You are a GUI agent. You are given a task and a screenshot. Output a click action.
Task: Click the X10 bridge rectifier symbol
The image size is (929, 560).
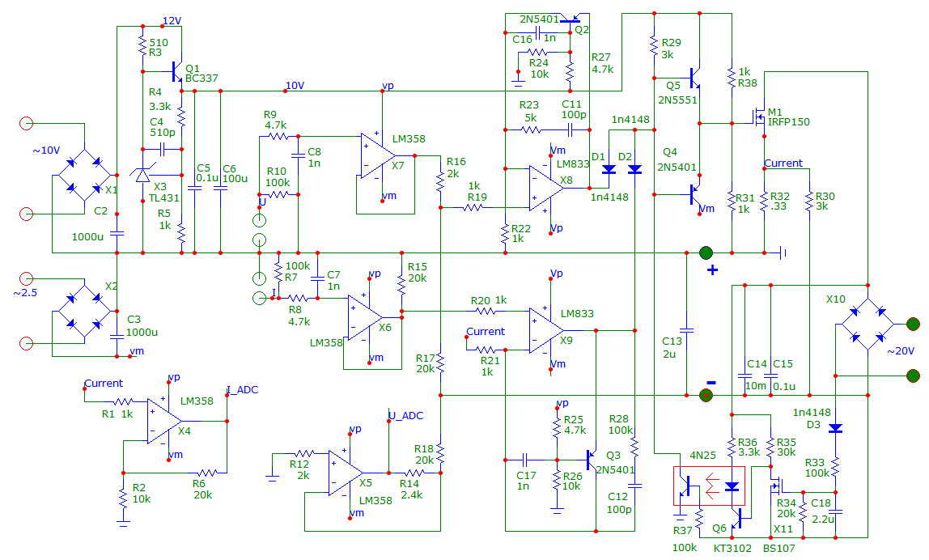click(x=867, y=325)
